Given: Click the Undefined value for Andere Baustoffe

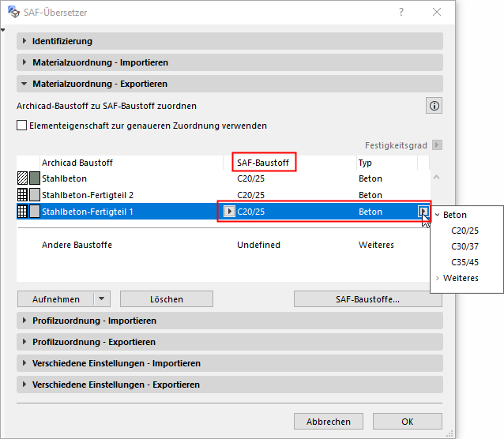Looking at the screenshot, I should (x=258, y=245).
